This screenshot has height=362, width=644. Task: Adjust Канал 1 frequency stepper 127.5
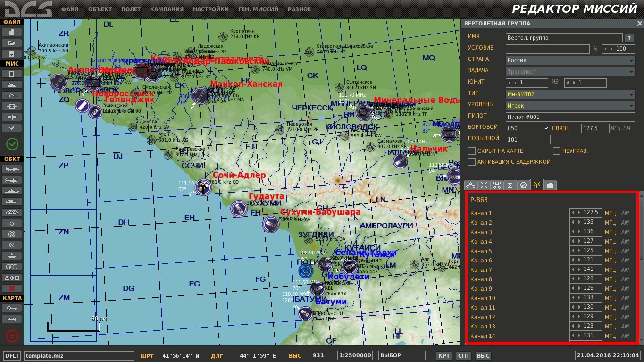[585, 213]
